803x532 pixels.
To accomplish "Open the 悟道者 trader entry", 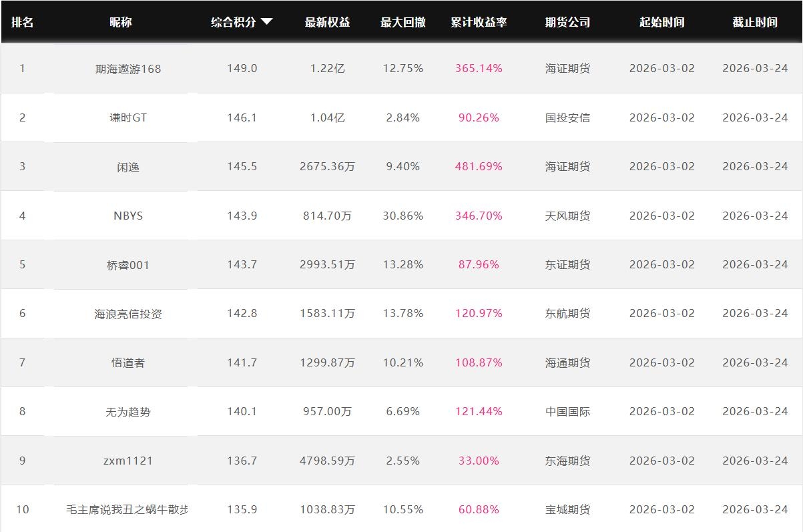I will tap(128, 362).
